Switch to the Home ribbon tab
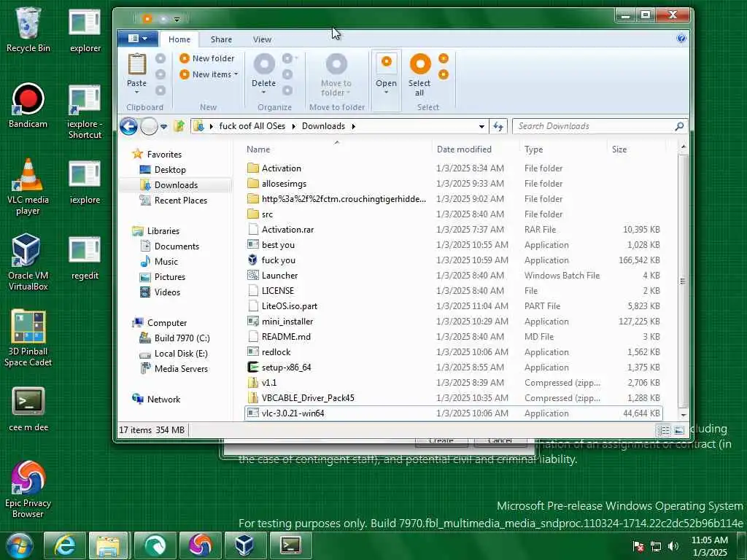Viewport: 747px width, 560px height. [179, 39]
